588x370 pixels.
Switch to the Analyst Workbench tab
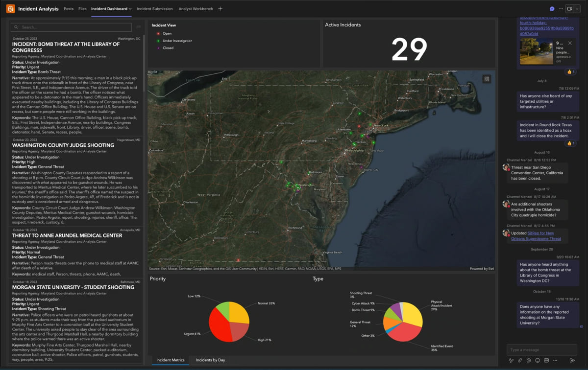[196, 9]
